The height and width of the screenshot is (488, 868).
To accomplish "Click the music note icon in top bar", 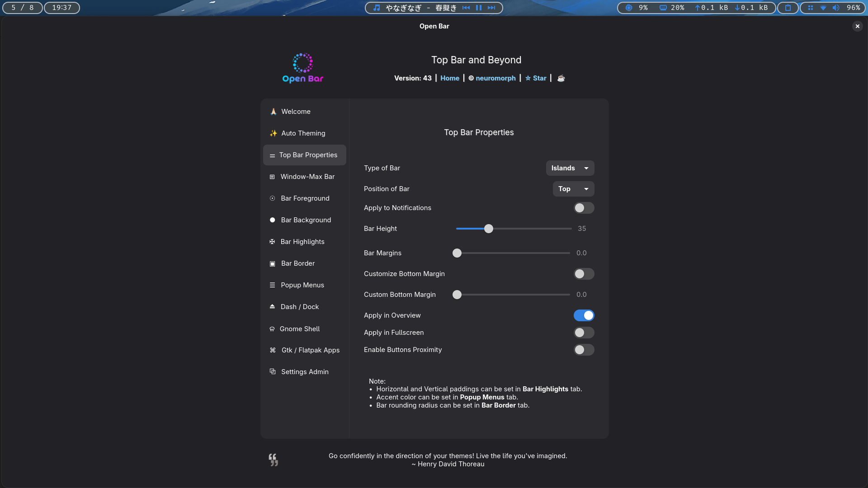I will (x=377, y=8).
